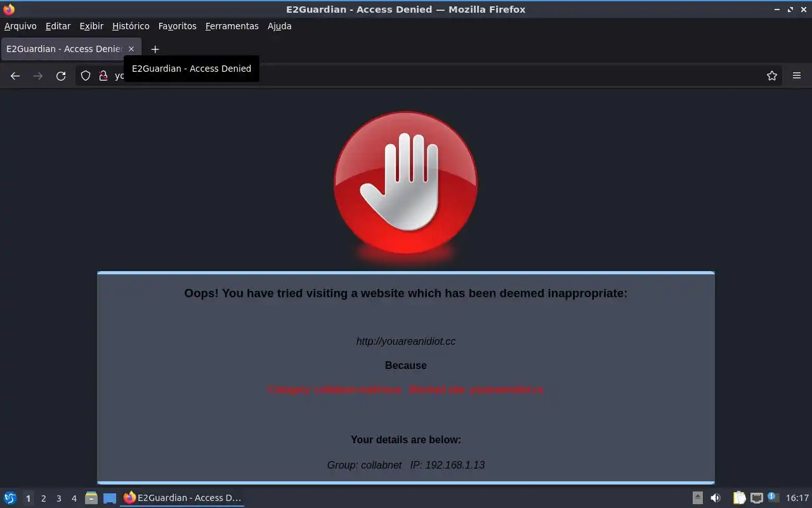The width and height of the screenshot is (812, 508).
Task: Click 'Your details are below:' text
Action: (x=406, y=439)
